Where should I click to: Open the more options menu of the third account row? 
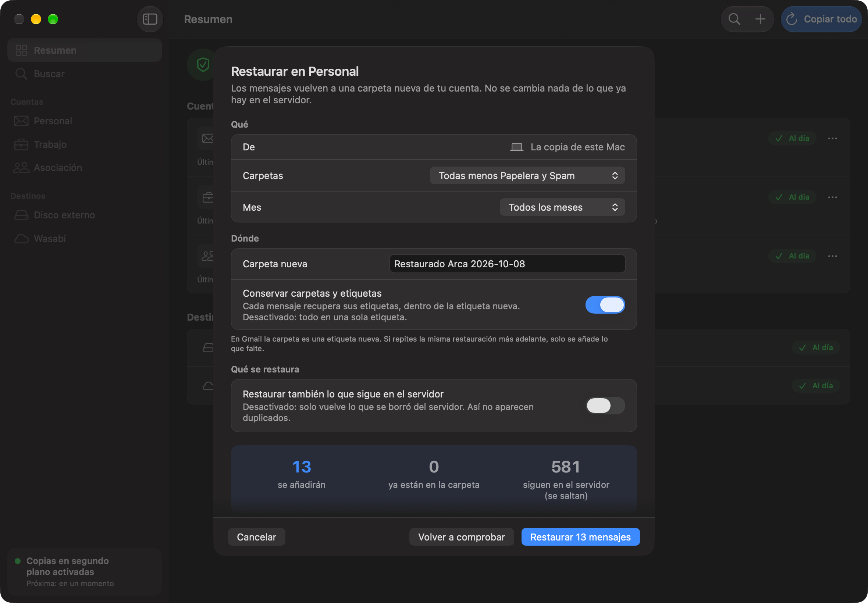point(832,256)
